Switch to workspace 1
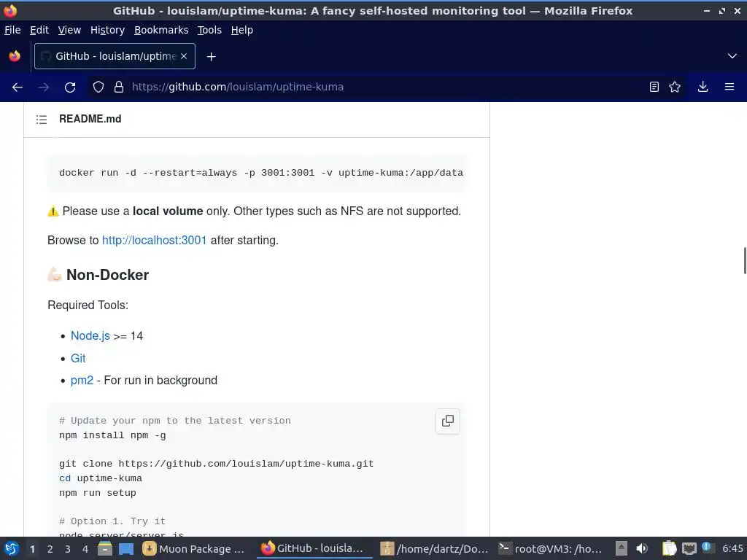Image resolution: width=747 pixels, height=560 pixels. coord(32,549)
